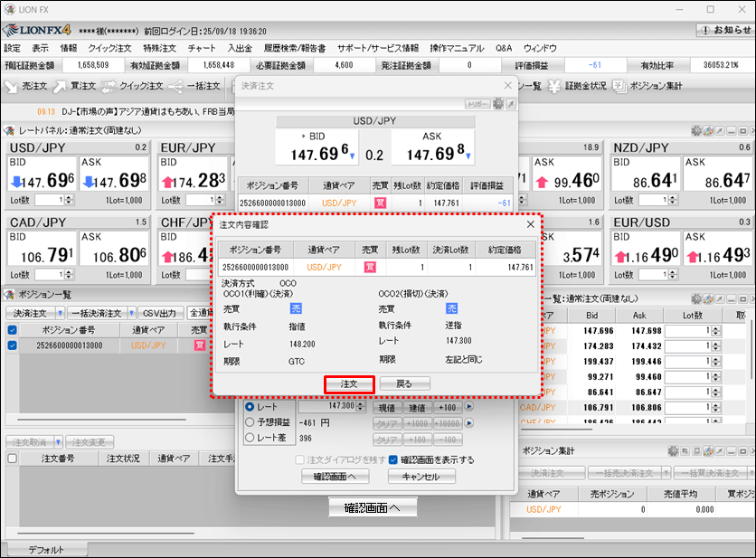
Task: Open the チャート menu
Action: pos(201,48)
